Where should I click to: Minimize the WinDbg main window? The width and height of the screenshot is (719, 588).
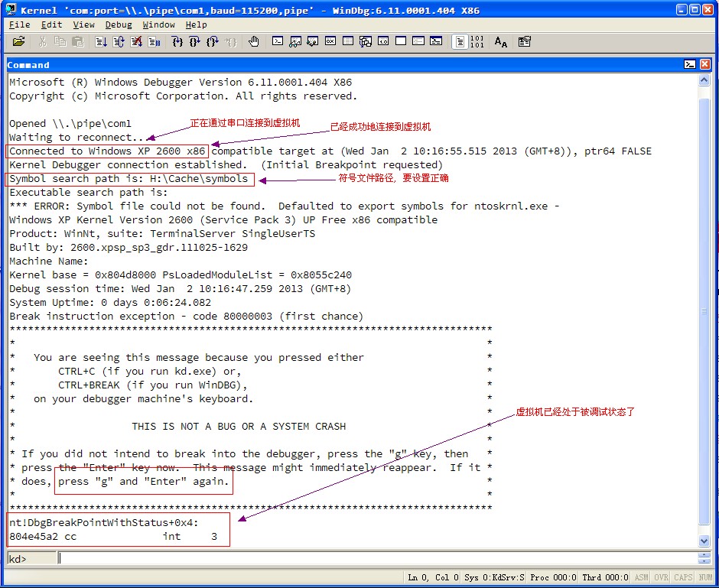pos(682,9)
